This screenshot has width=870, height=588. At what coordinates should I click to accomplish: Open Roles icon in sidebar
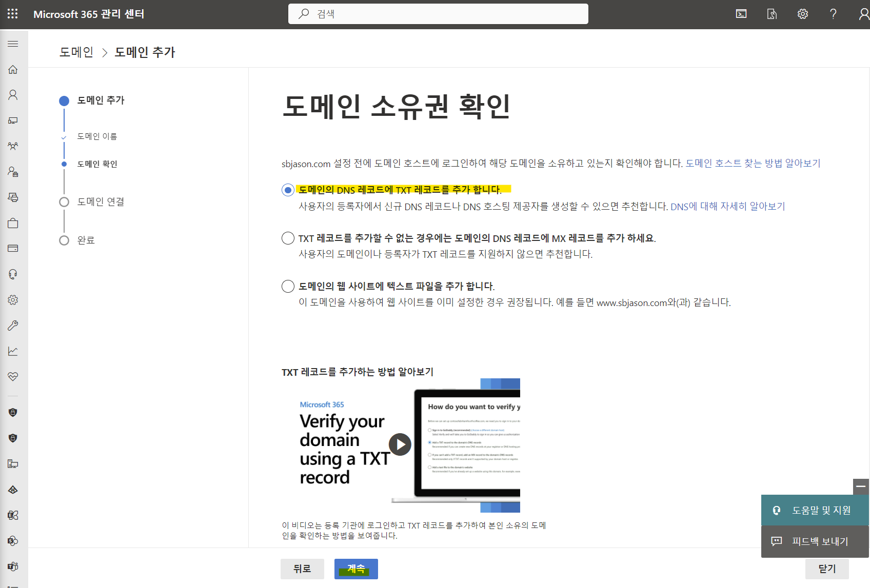[13, 172]
